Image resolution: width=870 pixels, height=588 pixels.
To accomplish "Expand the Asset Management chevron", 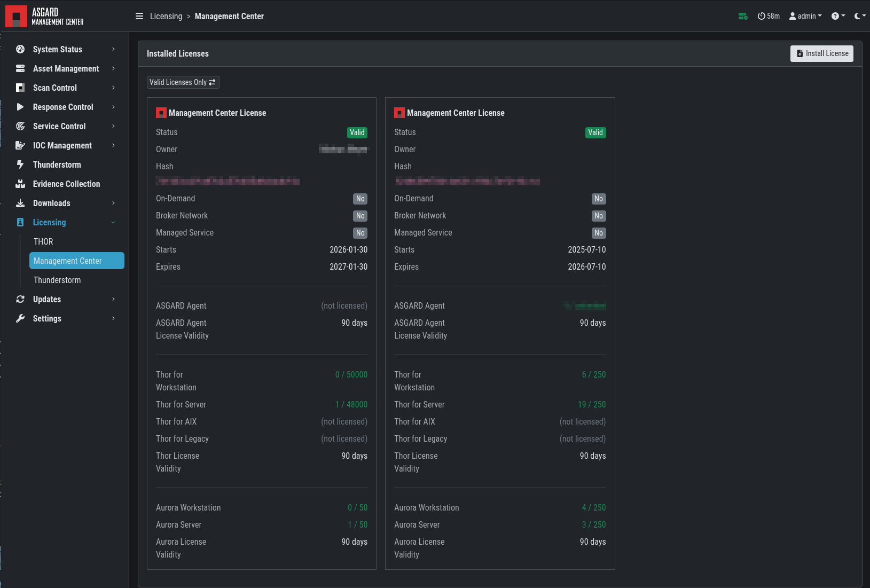I will click(x=113, y=68).
